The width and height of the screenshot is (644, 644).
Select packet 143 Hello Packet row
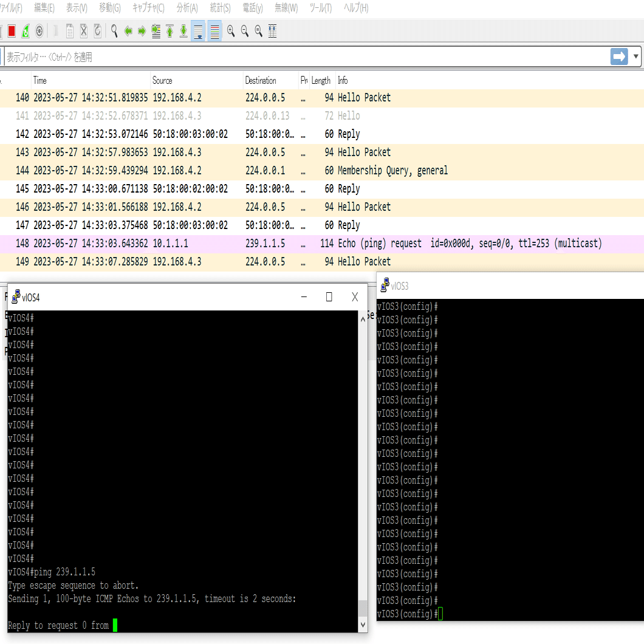tap(322, 152)
